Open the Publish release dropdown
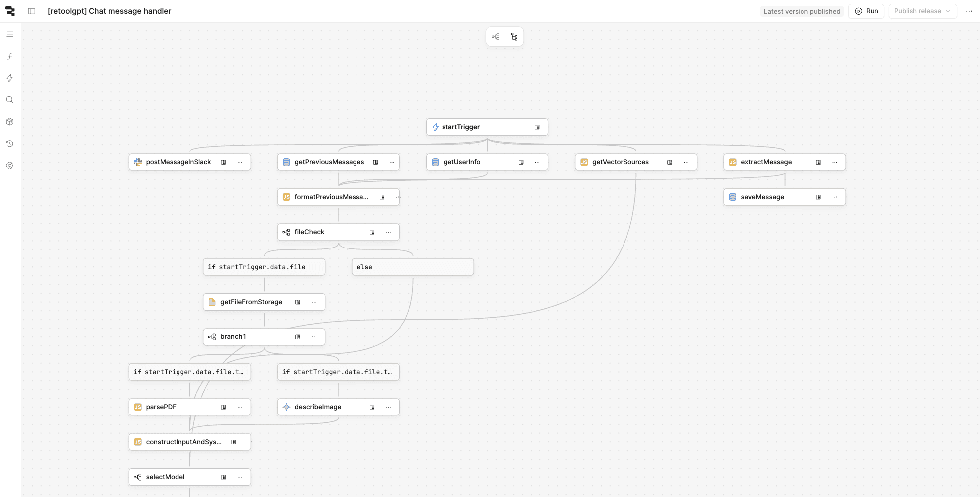The width and height of the screenshot is (980, 497). coord(922,11)
